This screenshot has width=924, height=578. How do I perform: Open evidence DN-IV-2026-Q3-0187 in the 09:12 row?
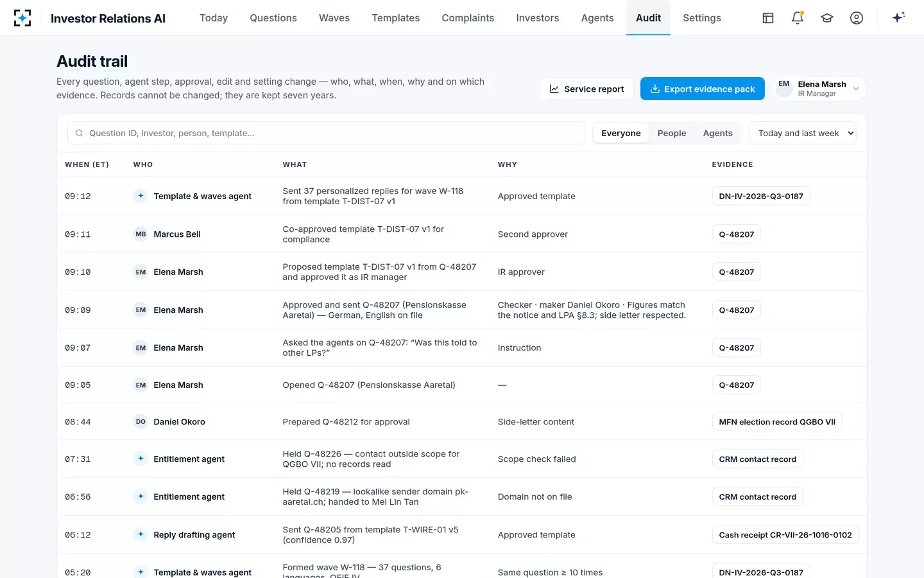point(761,196)
